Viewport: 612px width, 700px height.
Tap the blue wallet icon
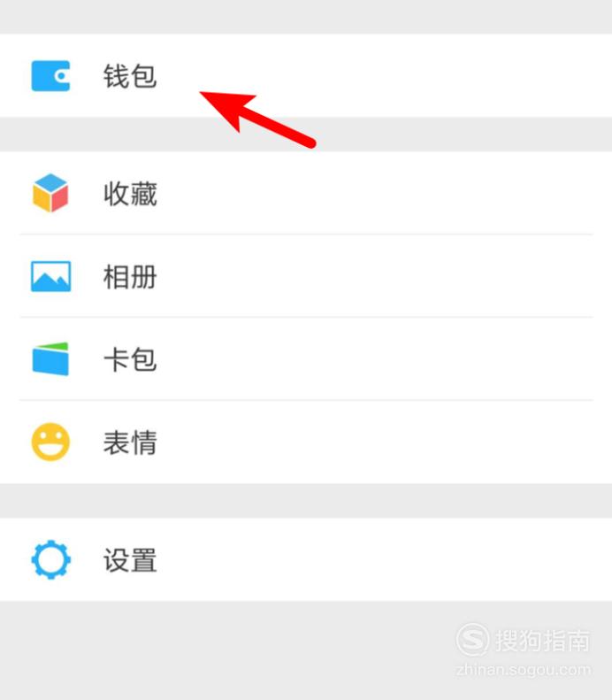pos(50,76)
